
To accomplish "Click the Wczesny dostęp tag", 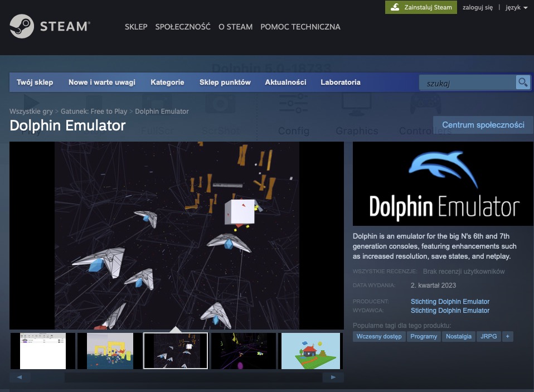I will click(379, 336).
